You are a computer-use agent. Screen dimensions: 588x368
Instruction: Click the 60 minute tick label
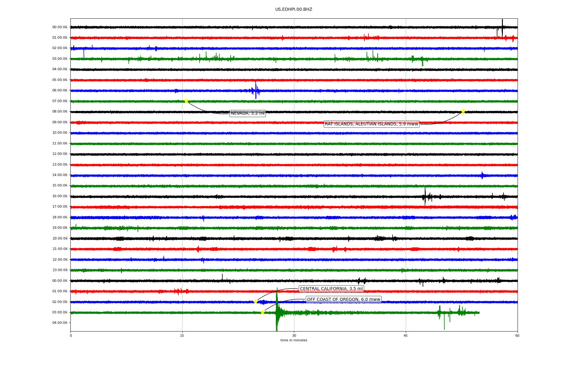coord(517,335)
